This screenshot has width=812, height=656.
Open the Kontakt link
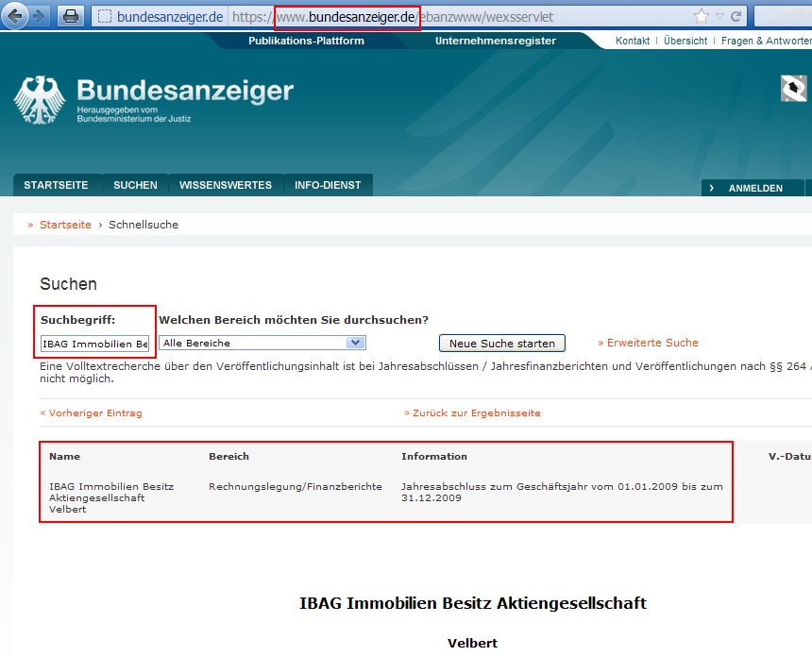tap(633, 41)
